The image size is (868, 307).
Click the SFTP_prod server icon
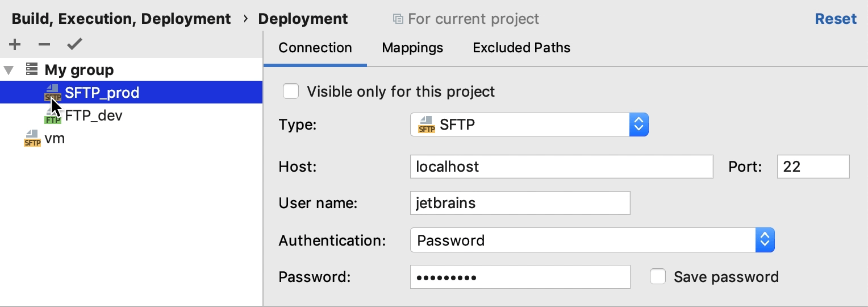coord(53,93)
